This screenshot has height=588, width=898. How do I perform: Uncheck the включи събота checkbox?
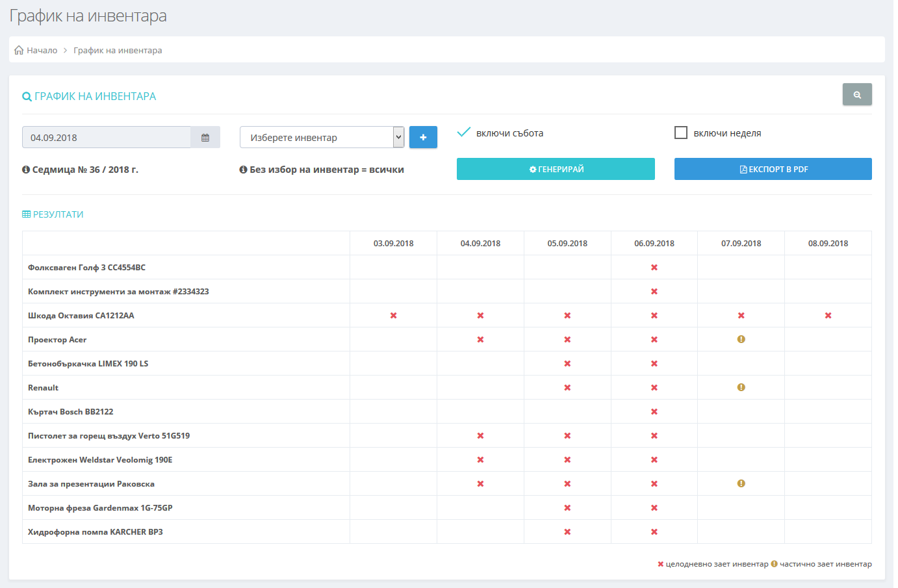point(463,133)
